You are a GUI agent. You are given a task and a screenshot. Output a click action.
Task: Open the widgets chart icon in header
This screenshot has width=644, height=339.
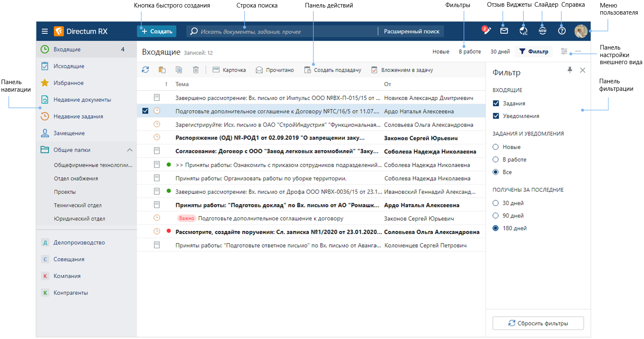click(x=524, y=31)
